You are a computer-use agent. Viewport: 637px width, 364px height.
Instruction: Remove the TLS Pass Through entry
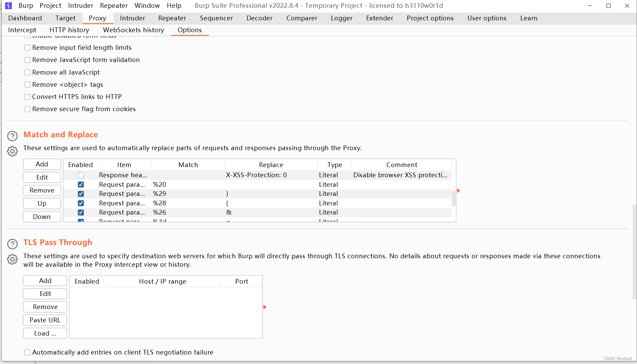point(45,307)
